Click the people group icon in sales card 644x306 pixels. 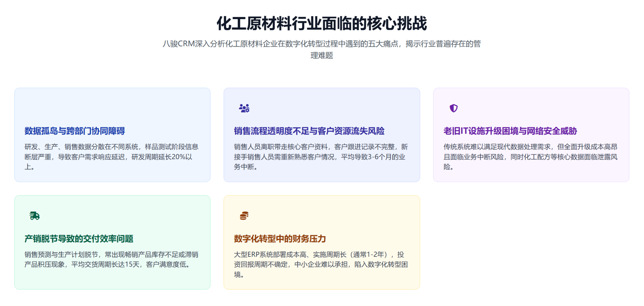click(244, 108)
